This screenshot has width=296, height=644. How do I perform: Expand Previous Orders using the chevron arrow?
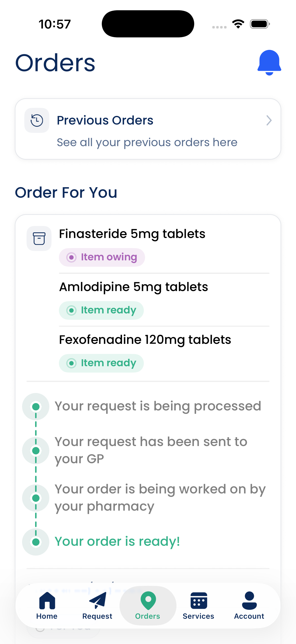click(x=269, y=120)
